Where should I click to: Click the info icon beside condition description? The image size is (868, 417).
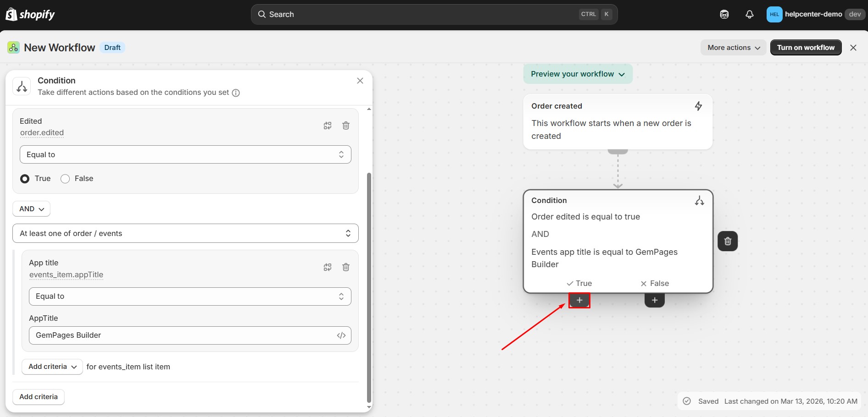236,93
